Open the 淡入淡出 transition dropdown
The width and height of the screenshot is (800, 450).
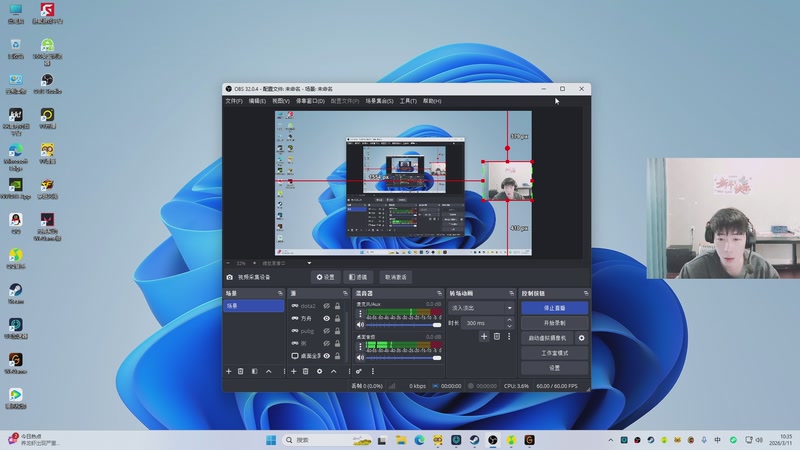point(481,308)
